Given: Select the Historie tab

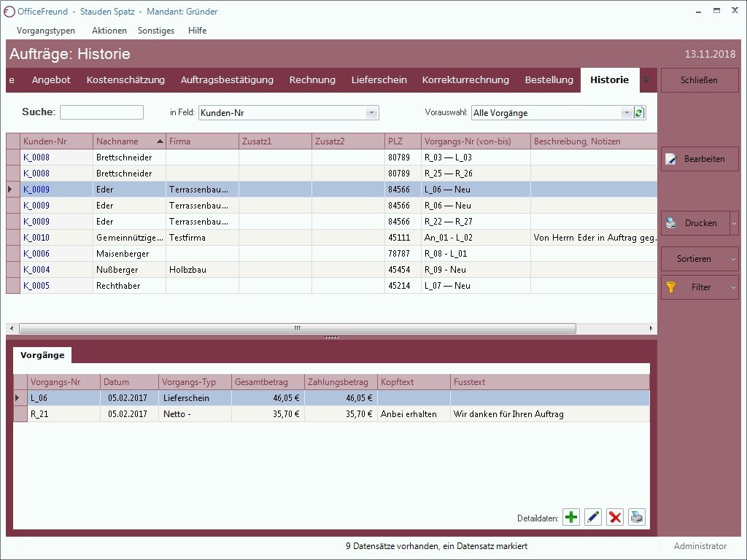Looking at the screenshot, I should point(609,80).
